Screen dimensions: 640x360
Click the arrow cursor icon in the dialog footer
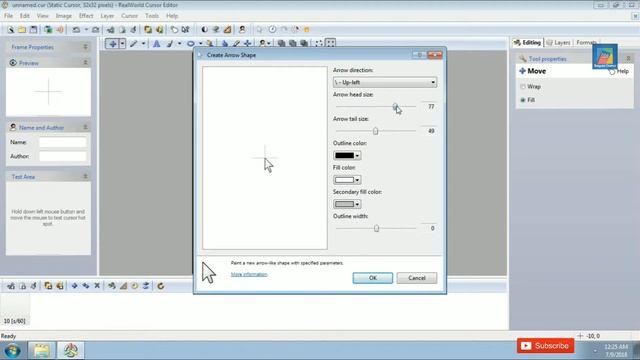209,273
